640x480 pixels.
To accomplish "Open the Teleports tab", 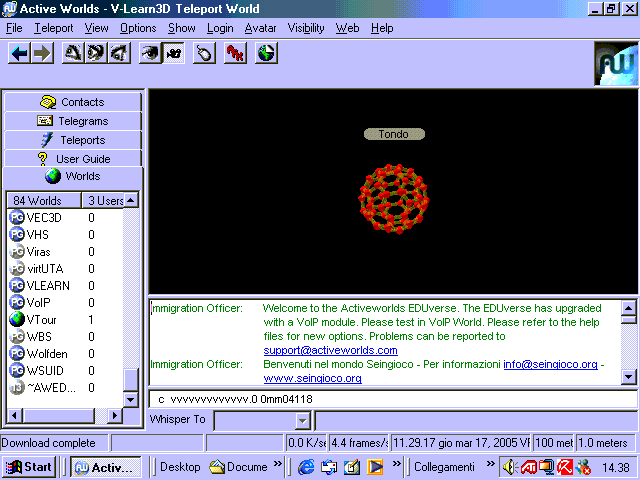I will pyautogui.click(x=73, y=140).
